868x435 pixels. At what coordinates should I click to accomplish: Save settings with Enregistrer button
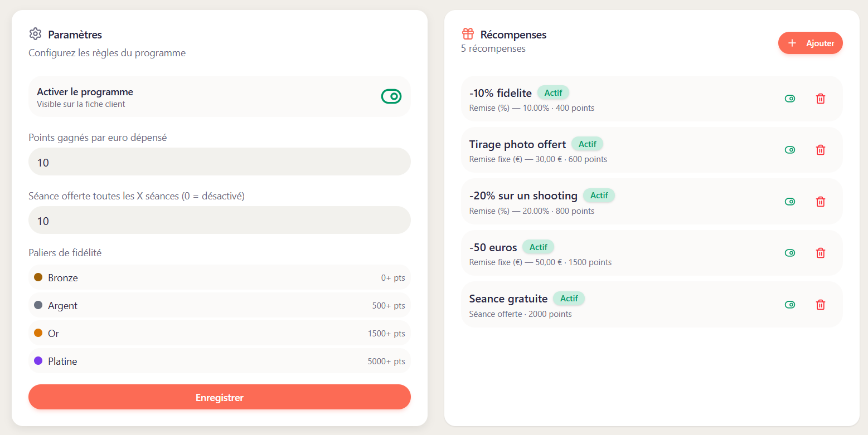click(x=219, y=397)
